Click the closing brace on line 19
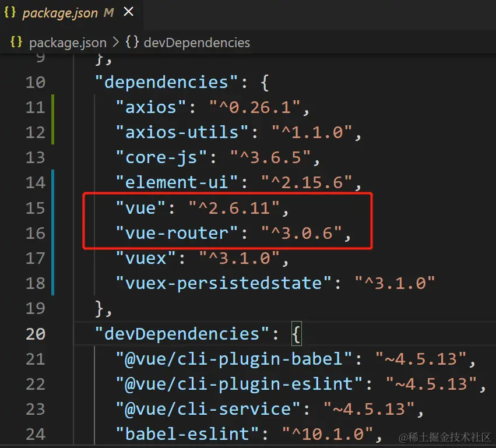Viewport: 496px width, 448px height. (100, 309)
